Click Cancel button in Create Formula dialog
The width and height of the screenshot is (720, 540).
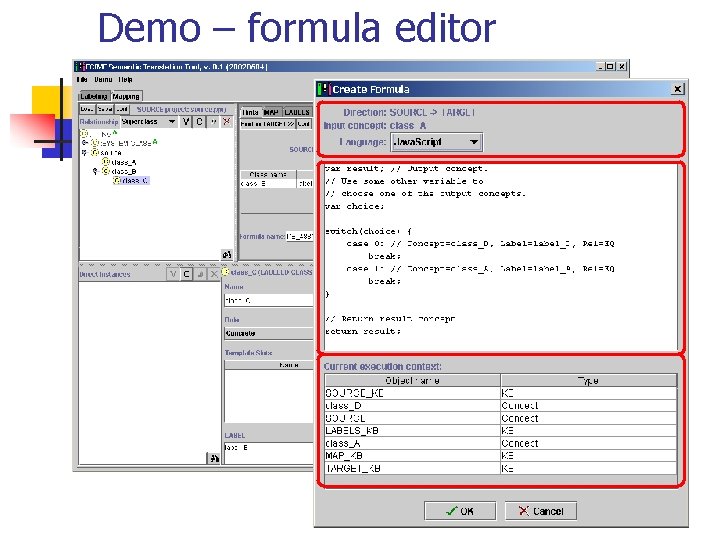541,511
